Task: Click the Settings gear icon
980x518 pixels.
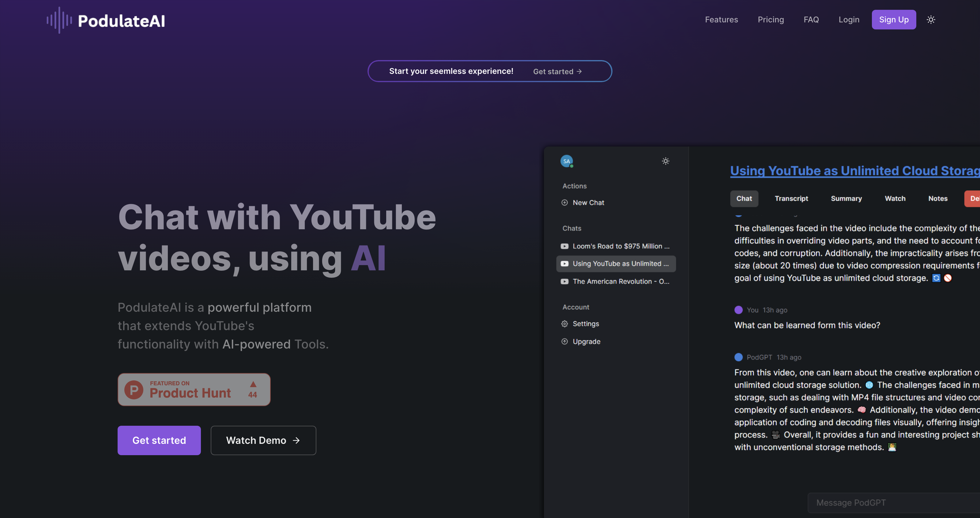Action: tap(564, 324)
